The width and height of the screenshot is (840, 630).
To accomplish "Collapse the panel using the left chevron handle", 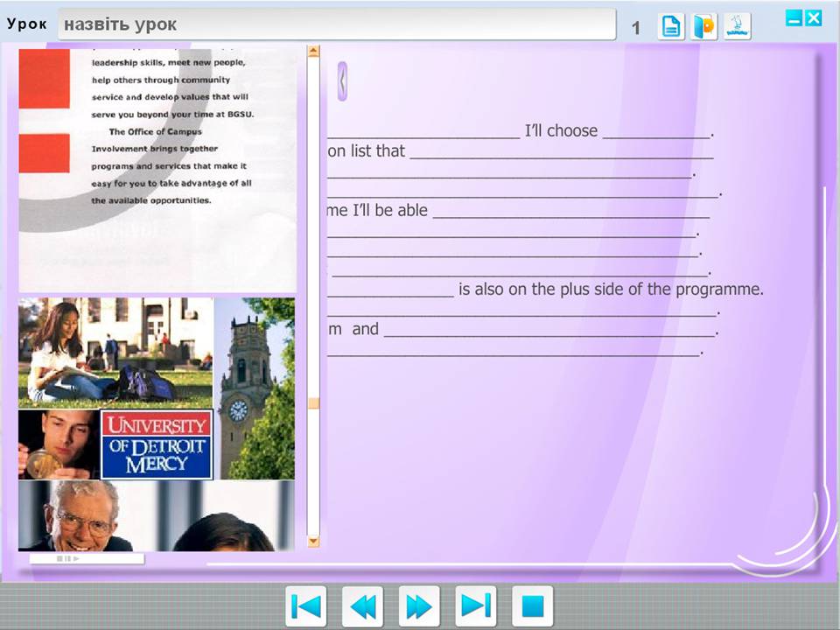I will [342, 81].
